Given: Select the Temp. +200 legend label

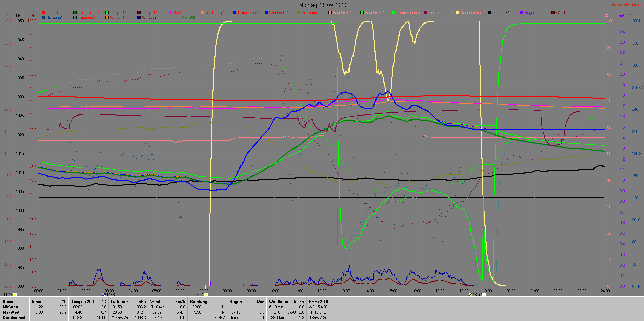Looking at the screenshot, I should [x=88, y=13].
